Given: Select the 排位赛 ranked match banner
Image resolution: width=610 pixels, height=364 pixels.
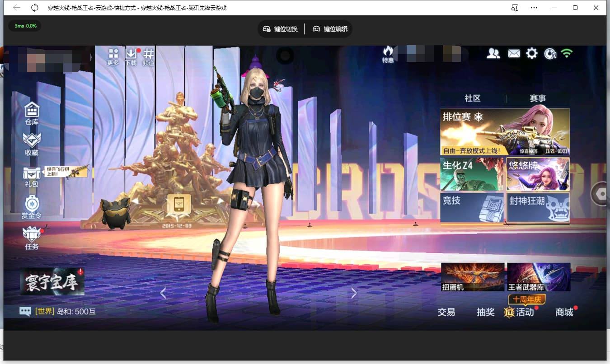Looking at the screenshot, I should (x=505, y=132).
